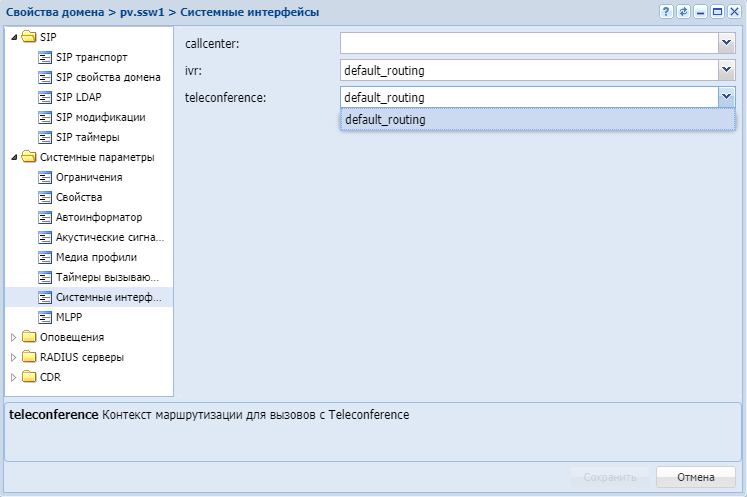Click the Сохранить button
The width and height of the screenshot is (747, 497).
click(610, 477)
